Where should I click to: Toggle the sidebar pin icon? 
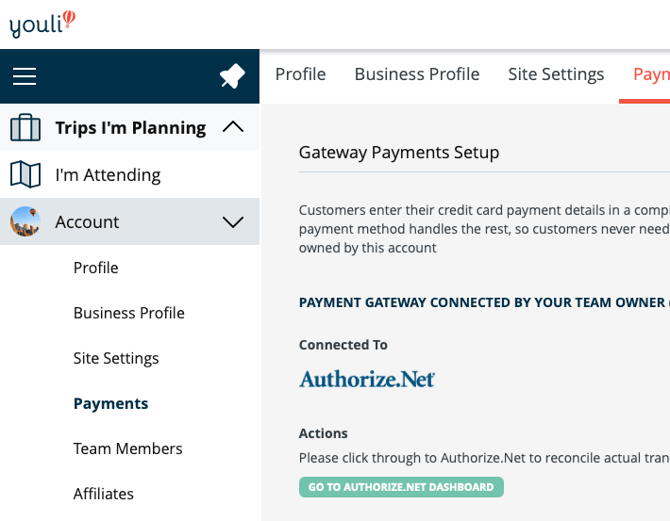pyautogui.click(x=232, y=77)
